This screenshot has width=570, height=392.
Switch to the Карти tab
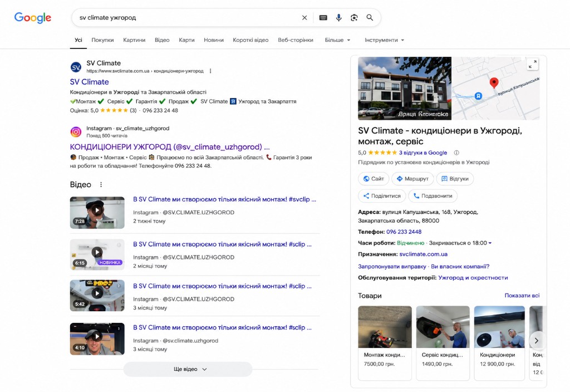[186, 40]
